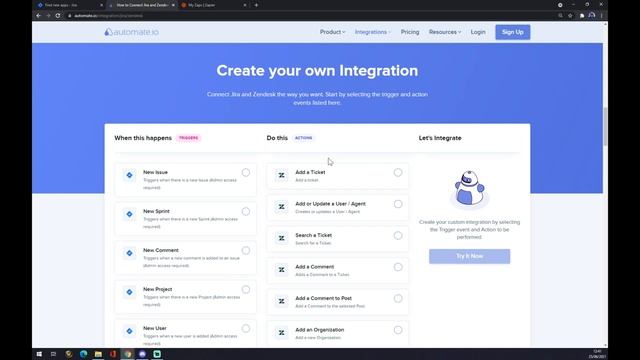Select the Add an Organization radio button
The width and height of the screenshot is (640, 360).
pos(398,330)
